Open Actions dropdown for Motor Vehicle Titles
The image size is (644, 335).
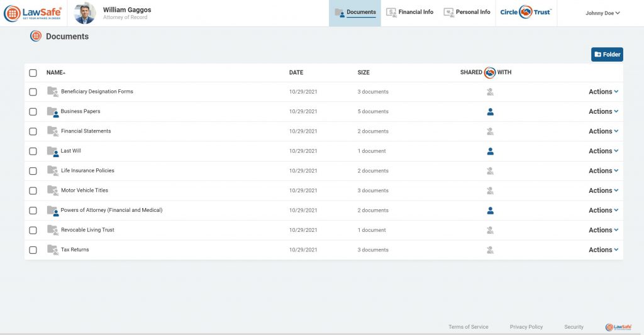(x=603, y=190)
